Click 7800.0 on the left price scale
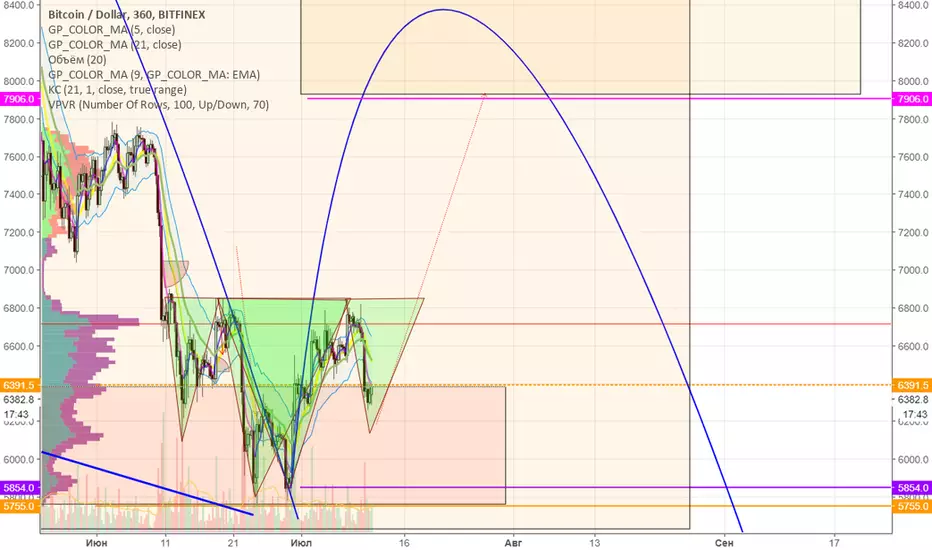The width and height of the screenshot is (932, 550). point(19,119)
